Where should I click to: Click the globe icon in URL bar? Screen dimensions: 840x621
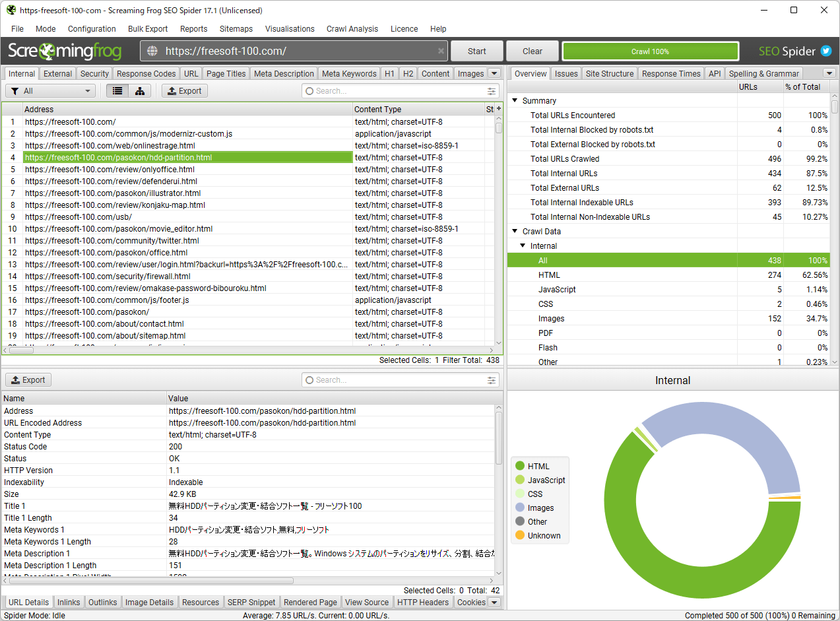152,51
